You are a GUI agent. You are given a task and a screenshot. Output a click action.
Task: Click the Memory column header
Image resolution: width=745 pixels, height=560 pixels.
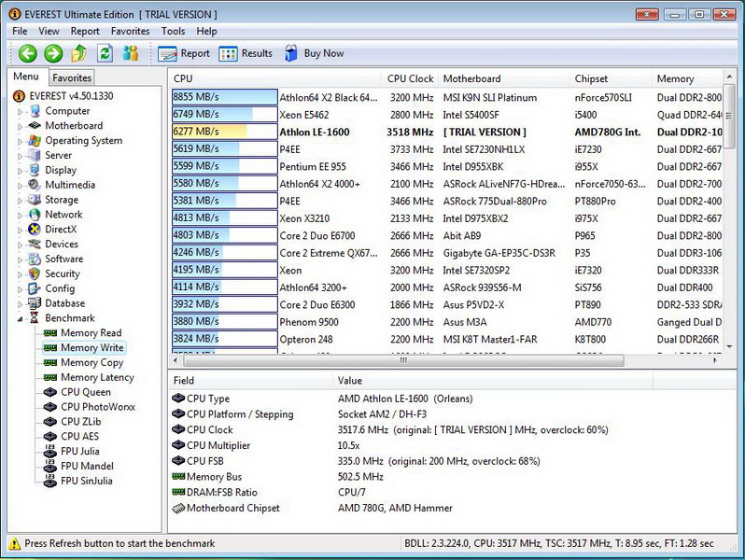[x=686, y=78]
